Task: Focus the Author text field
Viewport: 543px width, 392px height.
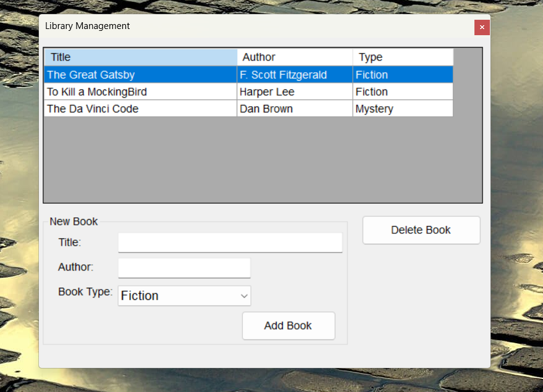Action: point(184,268)
